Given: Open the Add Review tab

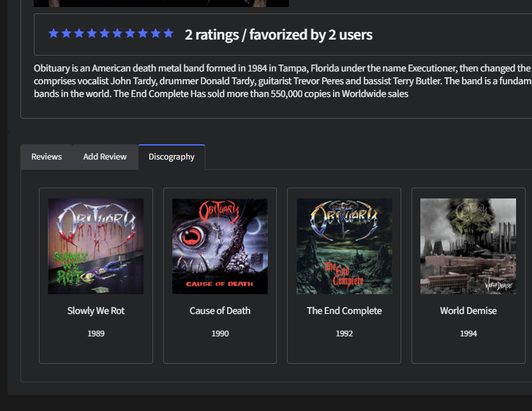Looking at the screenshot, I should click(x=104, y=156).
